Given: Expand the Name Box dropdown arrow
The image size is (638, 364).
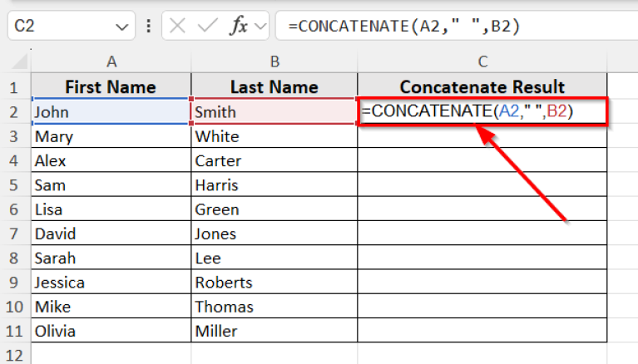Looking at the screenshot, I should tap(121, 26).
